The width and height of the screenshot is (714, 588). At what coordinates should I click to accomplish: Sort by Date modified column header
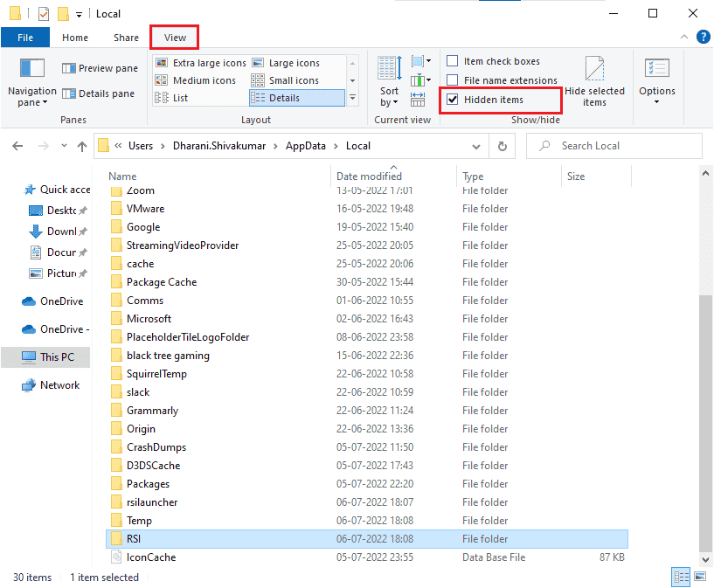[393, 176]
